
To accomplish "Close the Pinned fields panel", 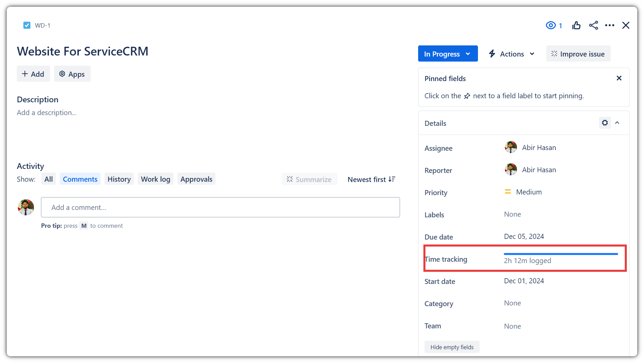I will point(619,78).
